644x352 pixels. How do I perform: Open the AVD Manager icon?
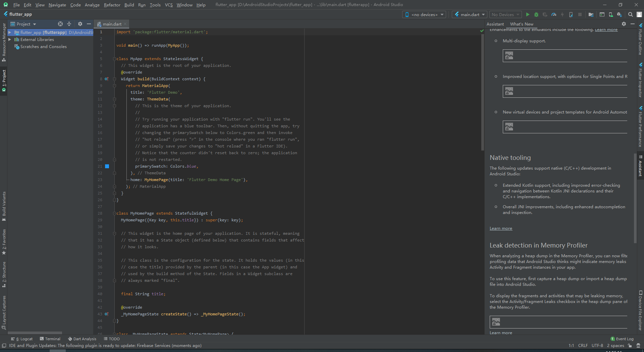[611, 14]
